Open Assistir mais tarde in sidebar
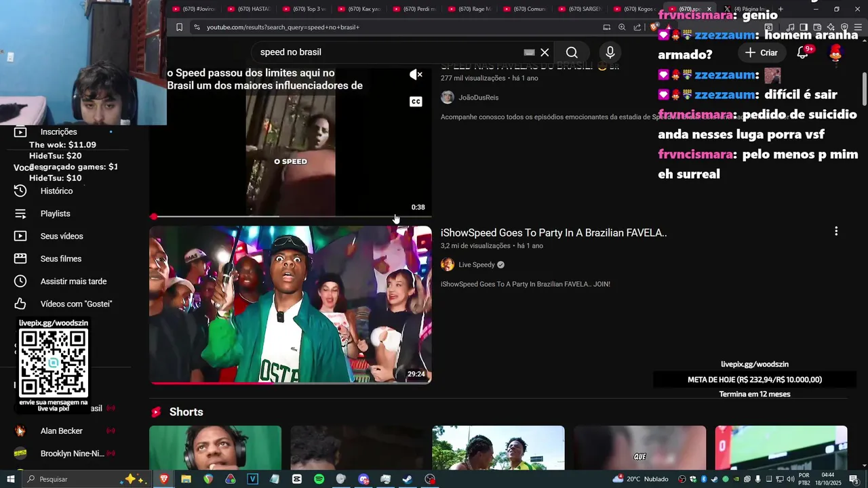 [x=73, y=281]
